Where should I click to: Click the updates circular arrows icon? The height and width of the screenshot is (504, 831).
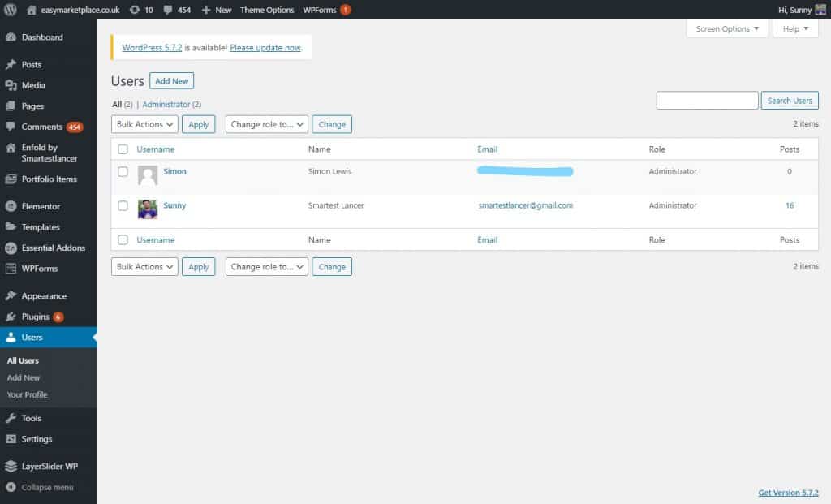135,10
